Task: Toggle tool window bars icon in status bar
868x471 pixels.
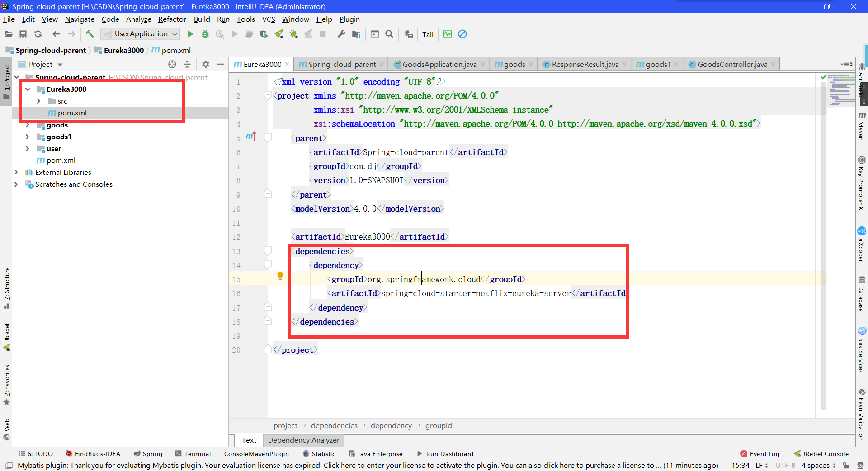Action: point(9,466)
